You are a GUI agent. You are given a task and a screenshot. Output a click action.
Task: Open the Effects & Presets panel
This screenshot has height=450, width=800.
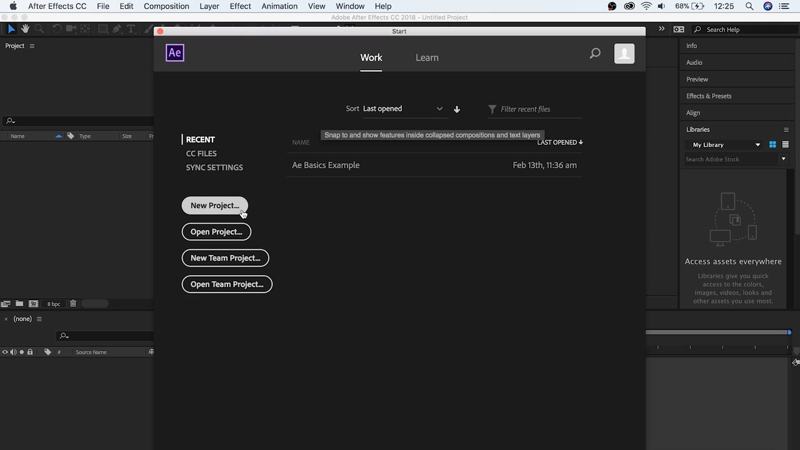(709, 96)
